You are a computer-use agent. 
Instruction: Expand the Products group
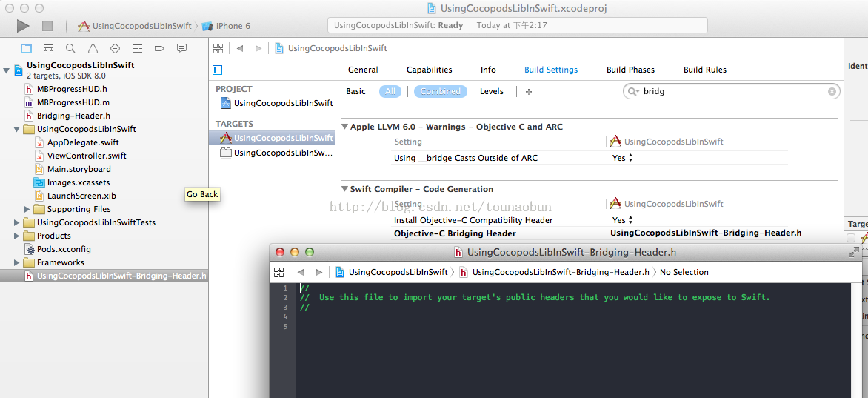(16, 236)
